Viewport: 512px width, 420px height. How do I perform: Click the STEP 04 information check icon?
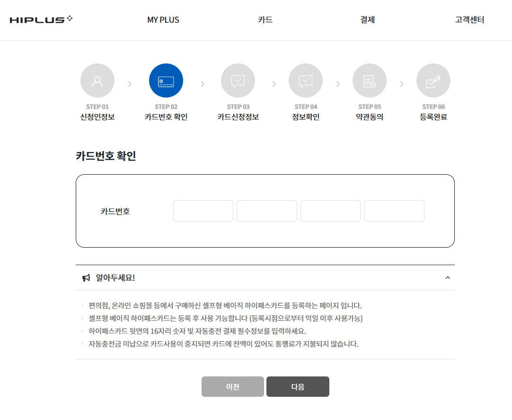[306, 80]
